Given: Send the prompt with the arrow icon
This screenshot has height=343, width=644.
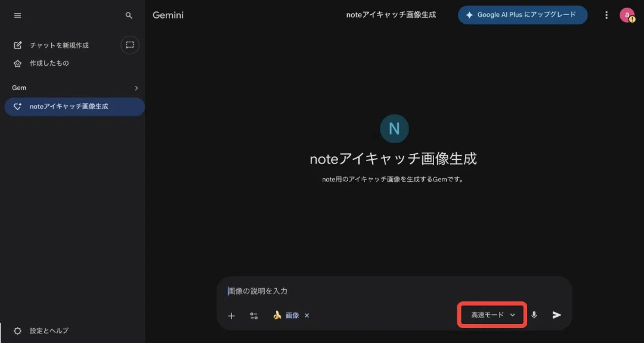Looking at the screenshot, I should click(556, 315).
